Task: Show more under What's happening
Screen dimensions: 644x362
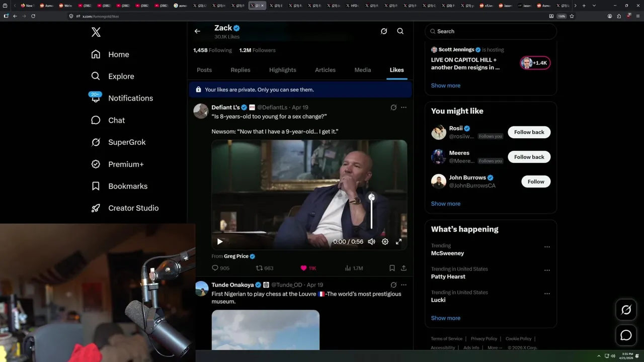Action: pos(445,318)
